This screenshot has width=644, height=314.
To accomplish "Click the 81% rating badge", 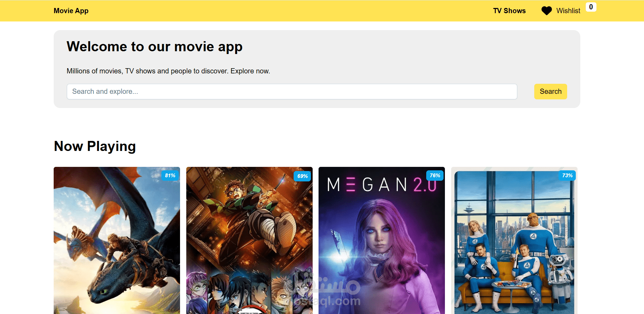I will 170,176.
